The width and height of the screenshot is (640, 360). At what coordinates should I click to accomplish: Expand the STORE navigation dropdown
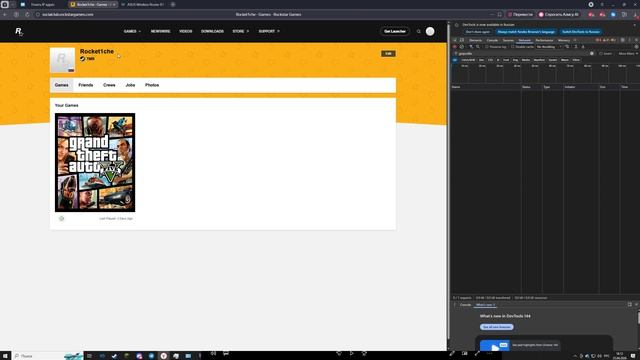pyautogui.click(x=240, y=31)
